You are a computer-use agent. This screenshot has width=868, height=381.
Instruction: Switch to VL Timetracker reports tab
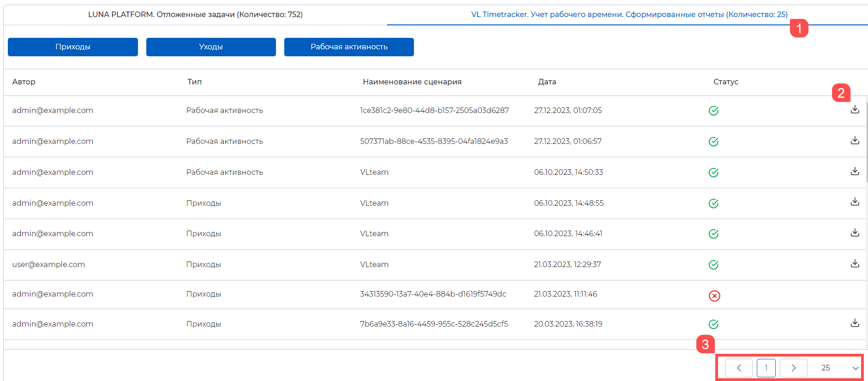click(x=629, y=14)
